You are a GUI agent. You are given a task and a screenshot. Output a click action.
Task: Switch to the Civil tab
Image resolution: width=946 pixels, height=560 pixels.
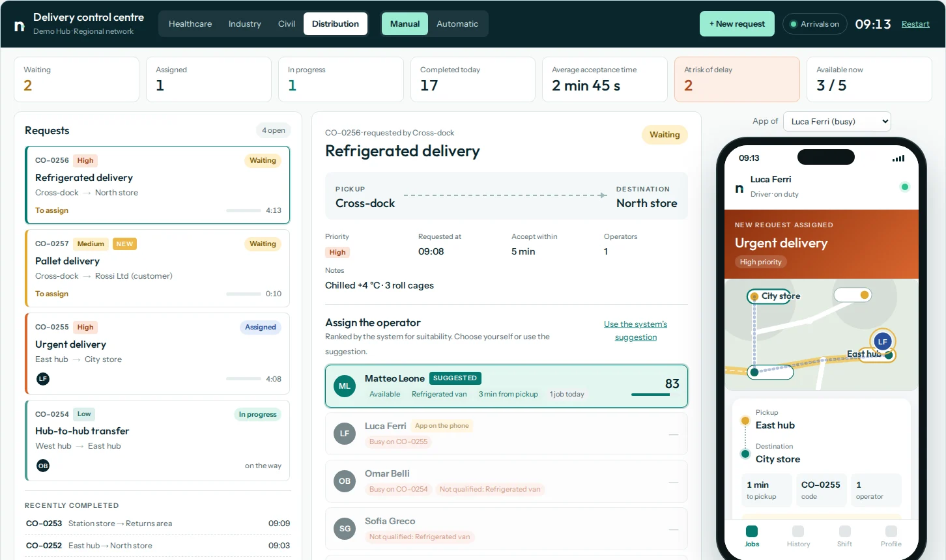pyautogui.click(x=287, y=24)
